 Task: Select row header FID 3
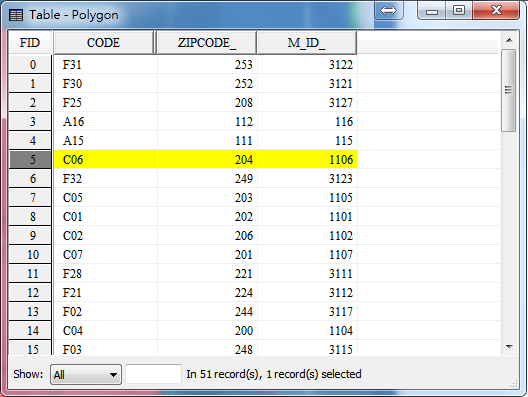click(30, 121)
